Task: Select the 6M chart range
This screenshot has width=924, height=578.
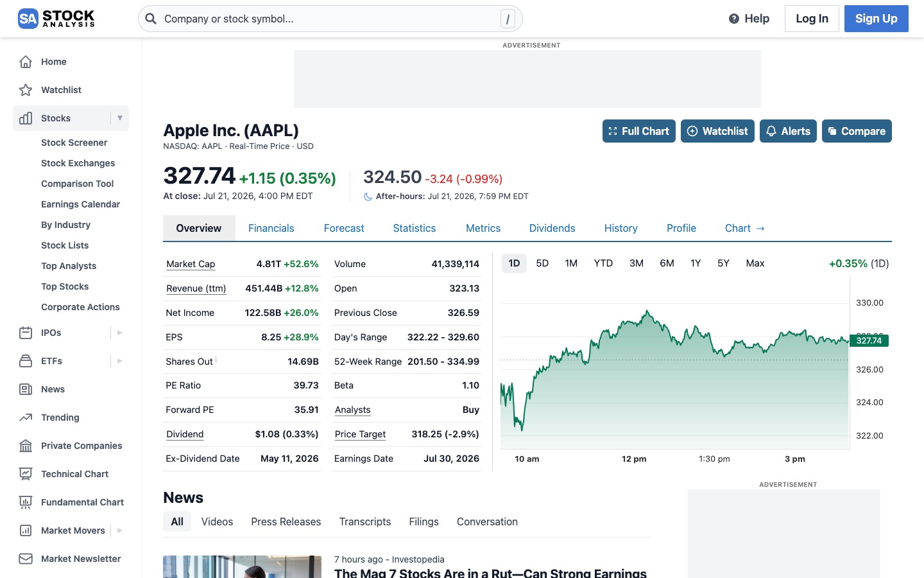Action: pos(667,263)
